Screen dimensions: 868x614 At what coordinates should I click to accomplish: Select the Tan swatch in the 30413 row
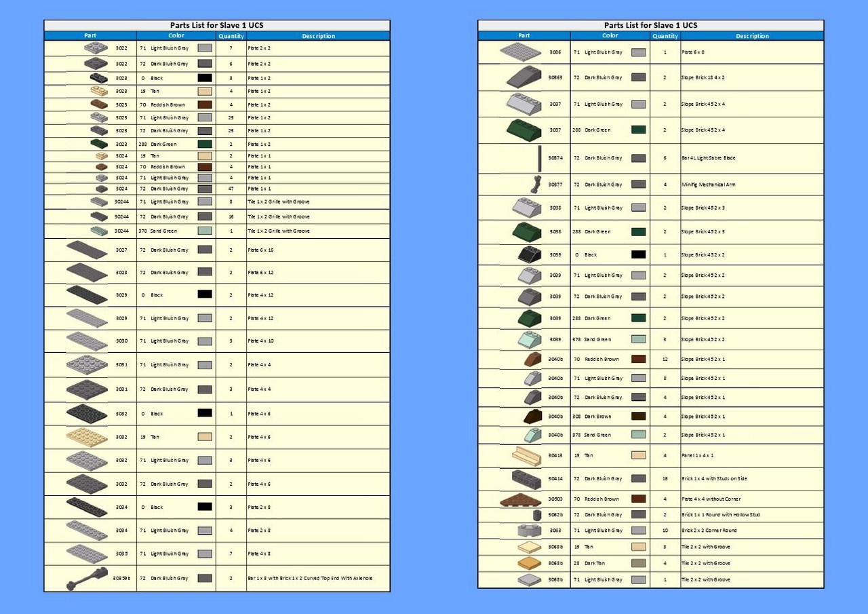(x=638, y=455)
